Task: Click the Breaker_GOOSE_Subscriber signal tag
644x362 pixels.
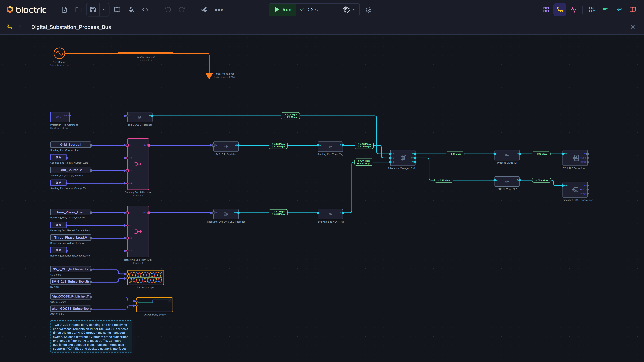Action: [x=71, y=309]
